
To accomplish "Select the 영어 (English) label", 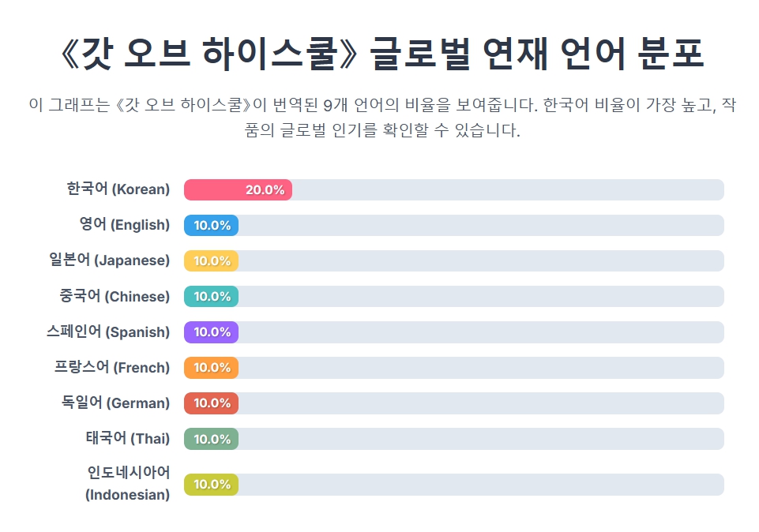I will (125, 225).
